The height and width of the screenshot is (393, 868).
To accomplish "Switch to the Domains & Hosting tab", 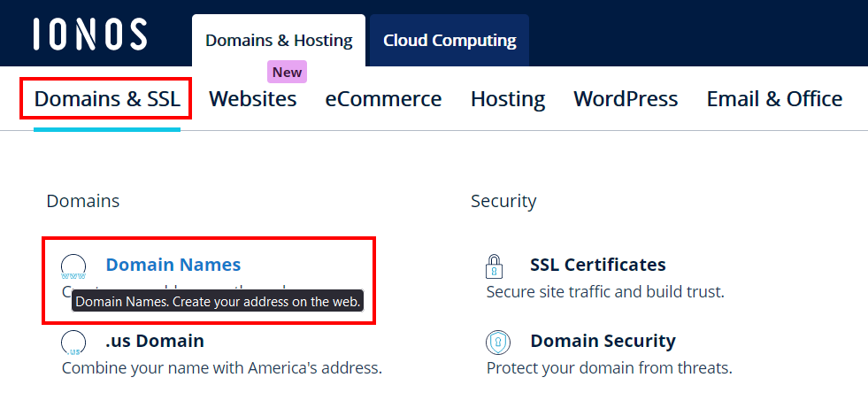I will click(279, 41).
